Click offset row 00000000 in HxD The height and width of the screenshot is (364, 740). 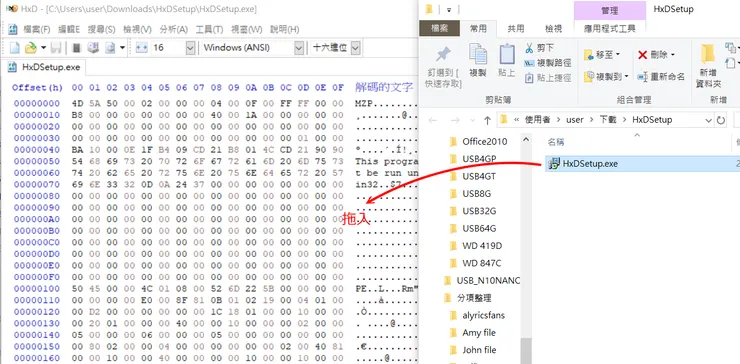pyautogui.click(x=37, y=103)
